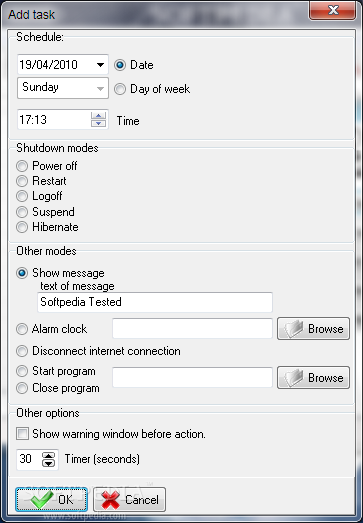Increase Timer seconds with the up arrow

coord(49,456)
